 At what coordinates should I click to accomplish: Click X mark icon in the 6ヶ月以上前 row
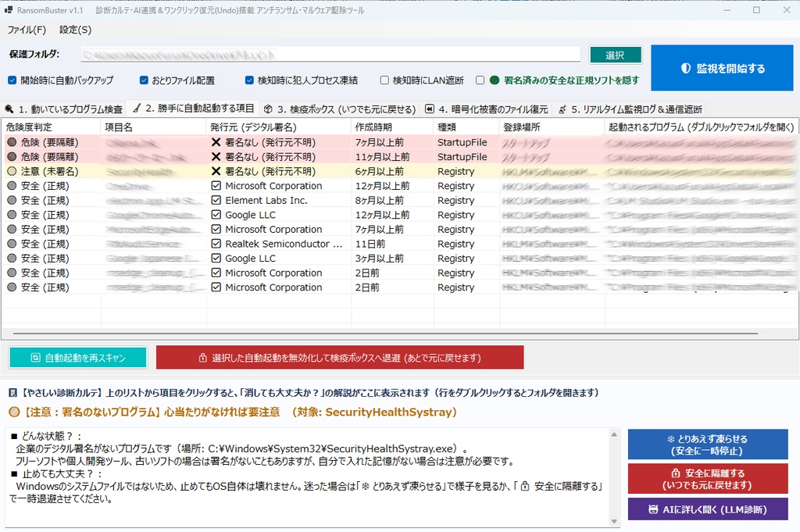216,171
